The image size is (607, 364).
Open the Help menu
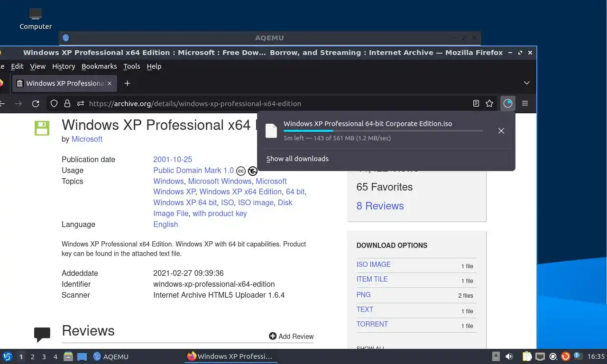[x=154, y=66]
